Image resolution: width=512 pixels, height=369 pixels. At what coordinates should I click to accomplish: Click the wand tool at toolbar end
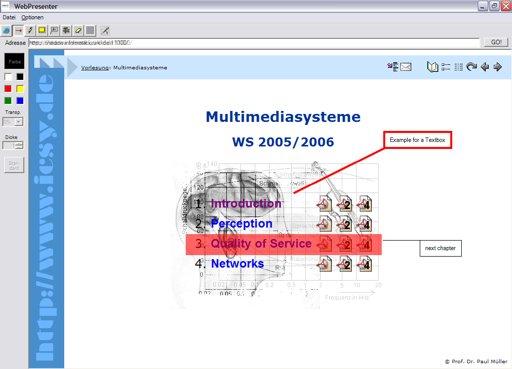(x=105, y=31)
